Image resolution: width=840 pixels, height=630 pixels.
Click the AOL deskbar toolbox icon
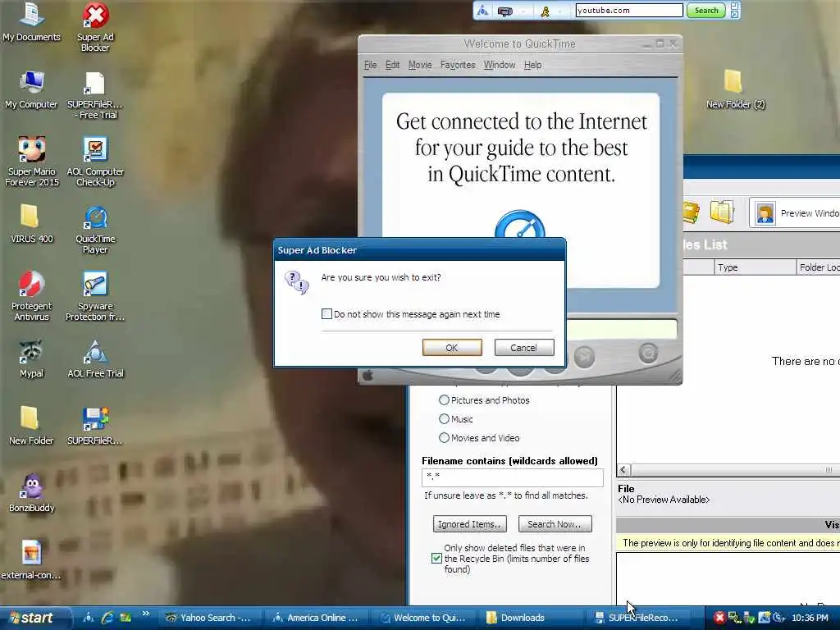[x=504, y=11]
